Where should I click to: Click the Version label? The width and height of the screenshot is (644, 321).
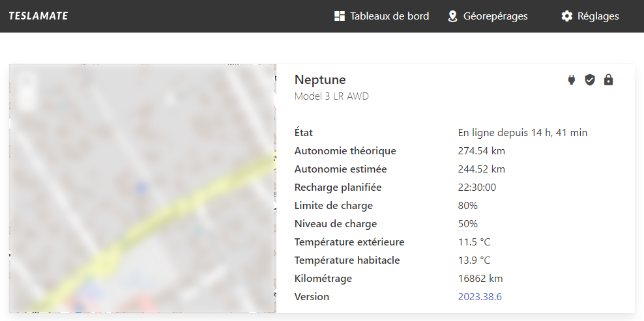pyautogui.click(x=312, y=297)
